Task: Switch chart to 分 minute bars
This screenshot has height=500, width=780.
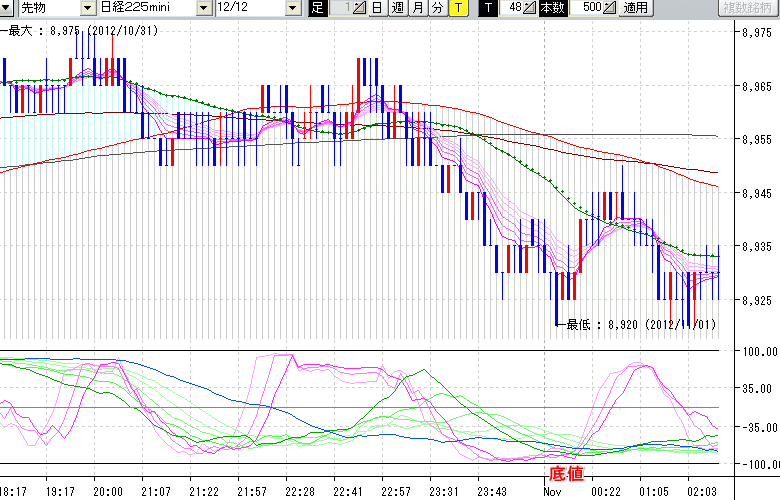Action: click(437, 8)
